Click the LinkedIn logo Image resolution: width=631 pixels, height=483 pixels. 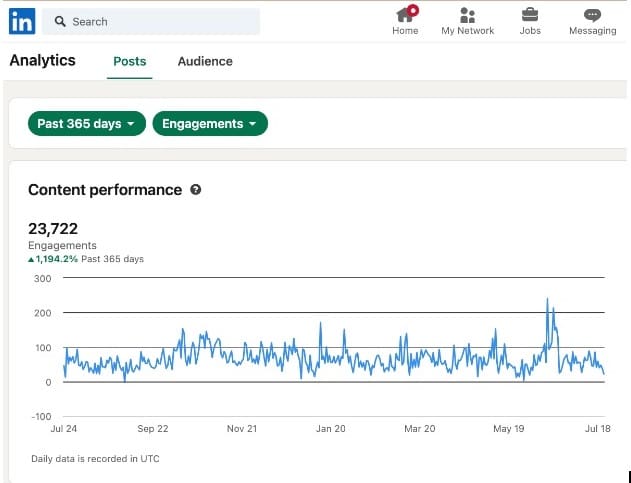[x=22, y=21]
